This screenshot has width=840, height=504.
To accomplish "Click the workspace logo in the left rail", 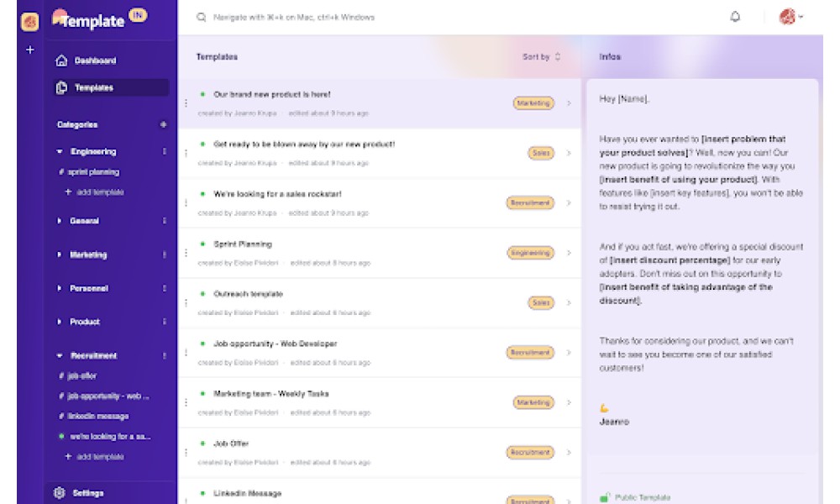I will [30, 22].
